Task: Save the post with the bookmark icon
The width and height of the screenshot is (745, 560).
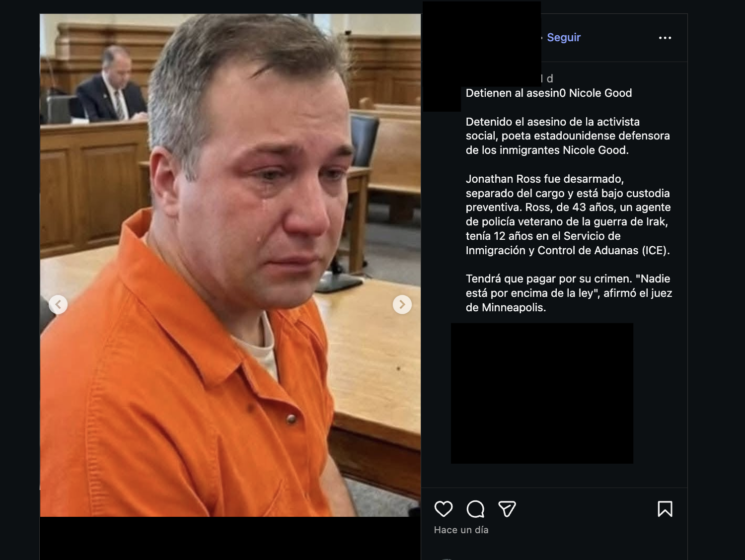Action: point(665,509)
